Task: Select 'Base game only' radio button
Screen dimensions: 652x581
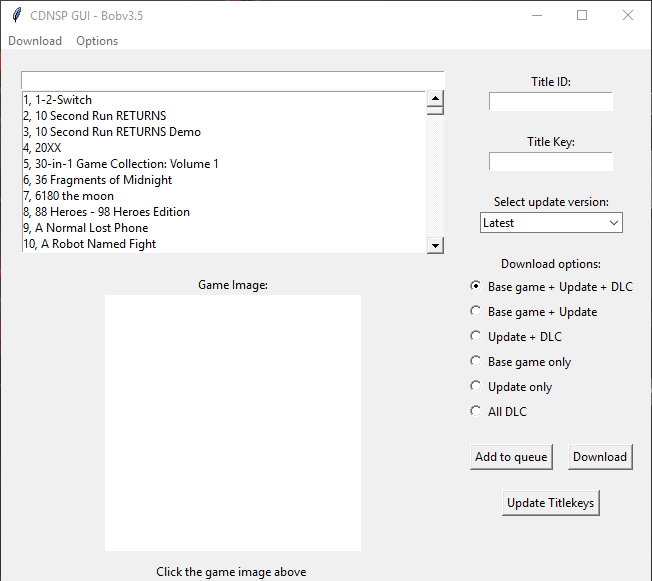Action: point(521,361)
